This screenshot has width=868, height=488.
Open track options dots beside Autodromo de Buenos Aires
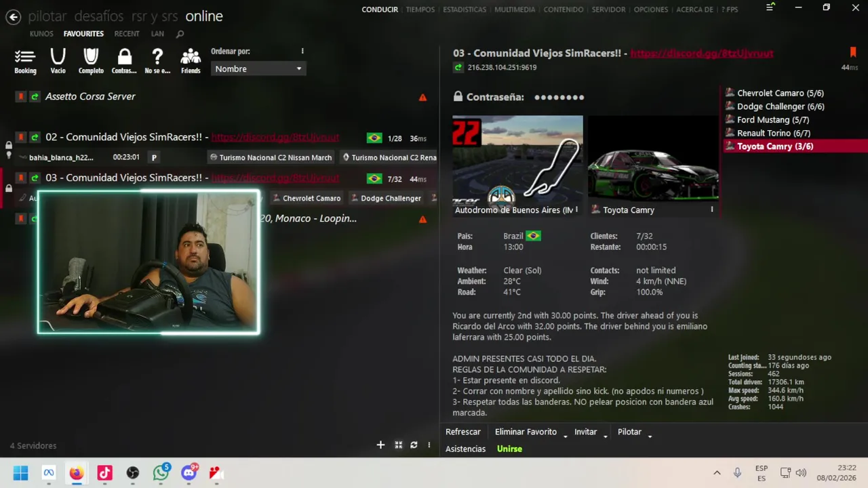pos(576,210)
